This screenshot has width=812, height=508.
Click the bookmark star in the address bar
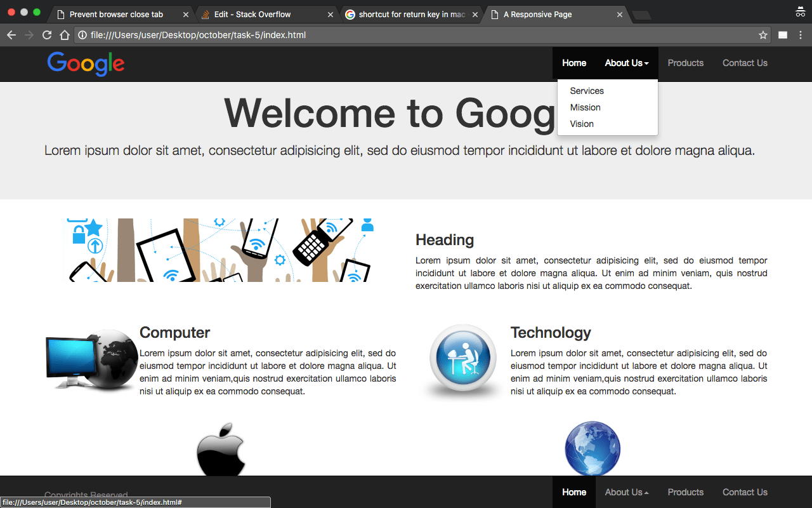763,35
